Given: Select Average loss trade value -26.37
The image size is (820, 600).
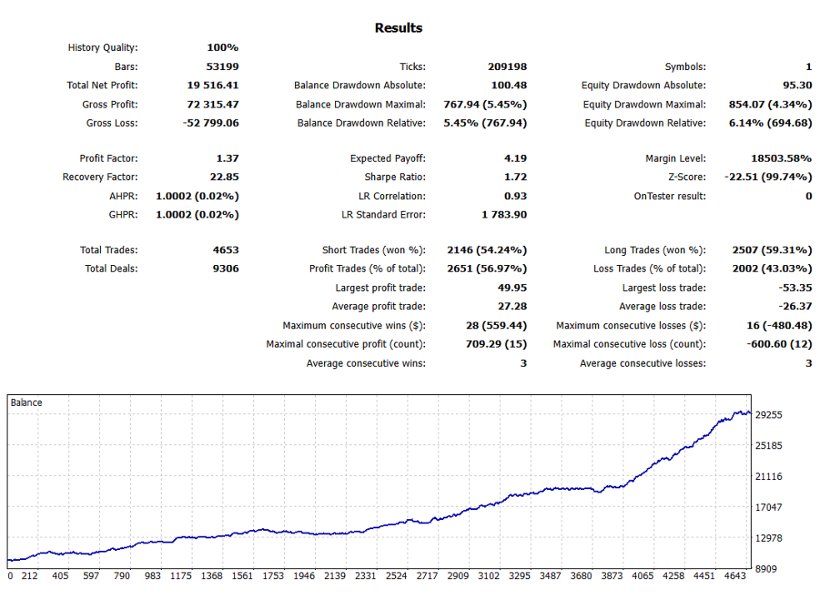Looking at the screenshot, I should coord(795,306).
